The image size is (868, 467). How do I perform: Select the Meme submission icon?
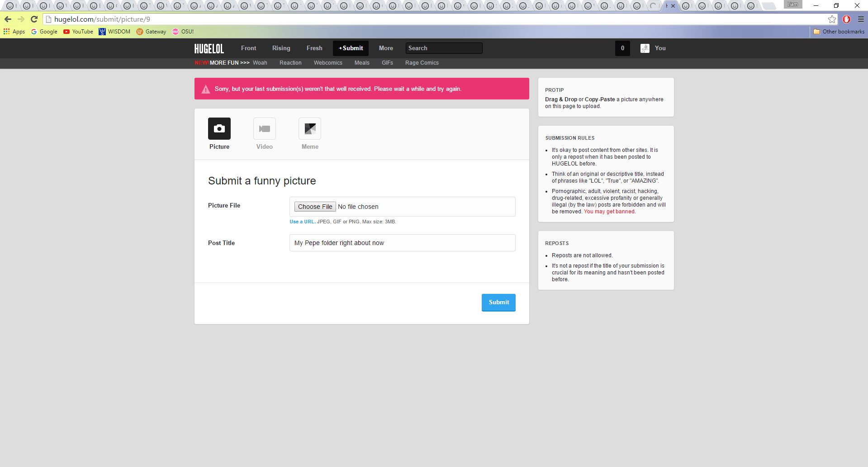pos(310,129)
